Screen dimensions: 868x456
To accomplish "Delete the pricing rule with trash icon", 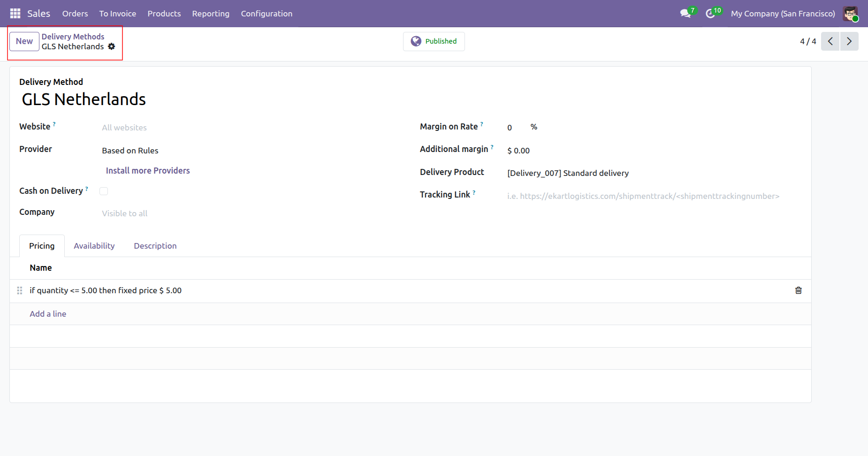I will click(x=798, y=290).
